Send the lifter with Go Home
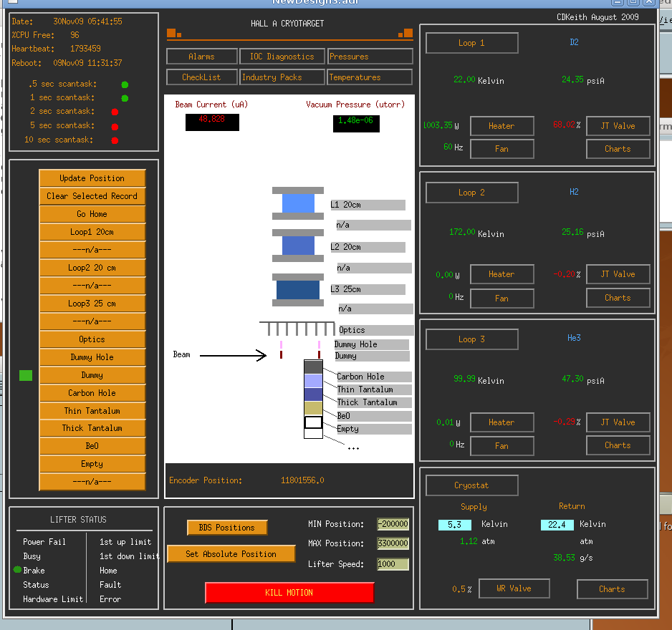This screenshot has height=630, width=672. pyautogui.click(x=92, y=214)
